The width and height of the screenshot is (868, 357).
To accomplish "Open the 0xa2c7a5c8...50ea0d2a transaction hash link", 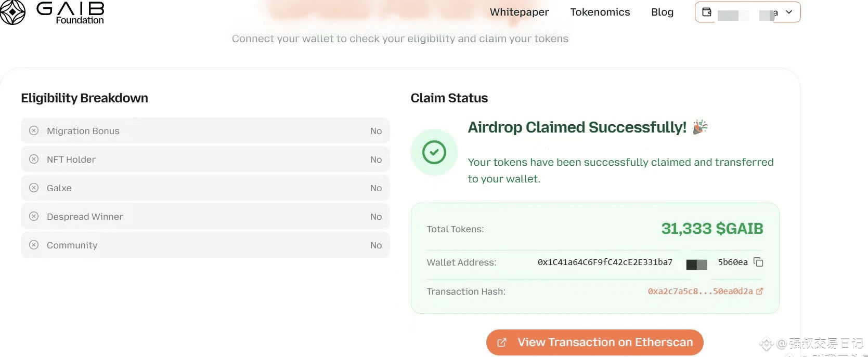I will (700, 292).
